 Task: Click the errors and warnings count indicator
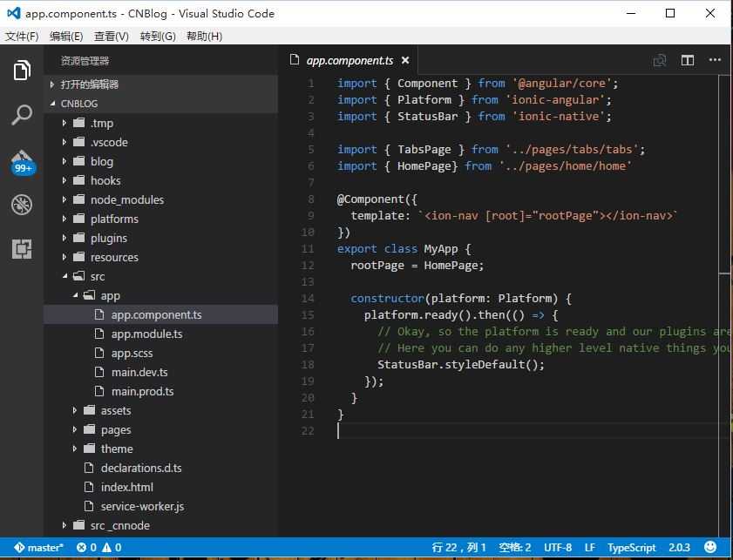tap(98, 548)
